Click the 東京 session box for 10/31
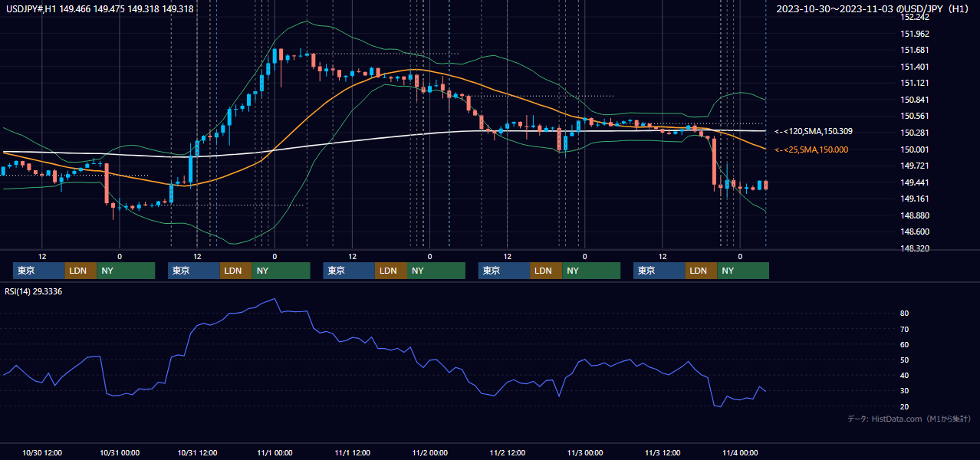 [x=194, y=271]
